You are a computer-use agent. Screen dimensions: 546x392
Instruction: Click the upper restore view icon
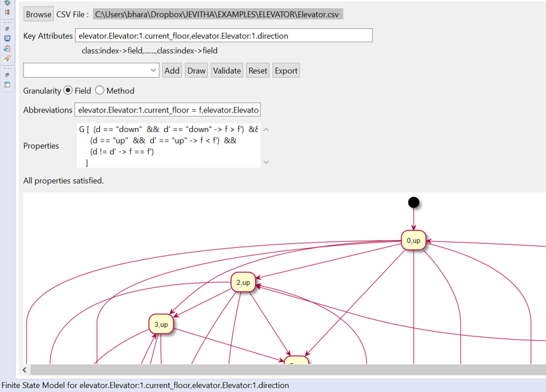pos(7,29)
